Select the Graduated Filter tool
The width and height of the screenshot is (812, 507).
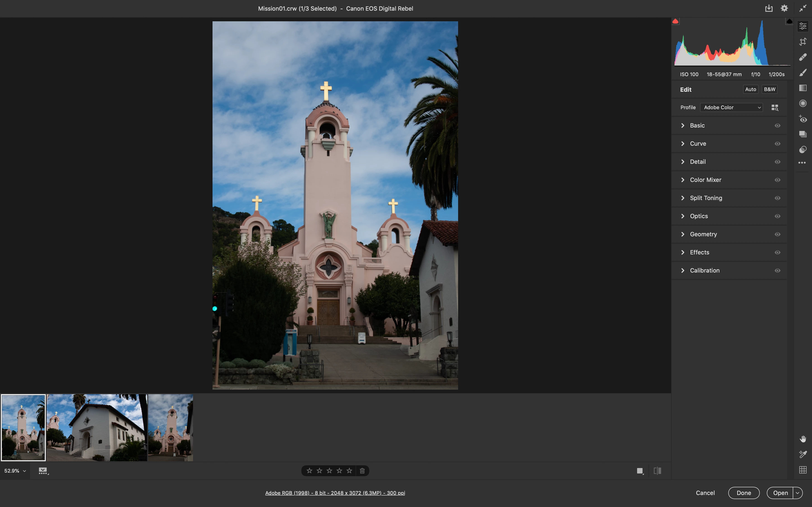point(803,88)
